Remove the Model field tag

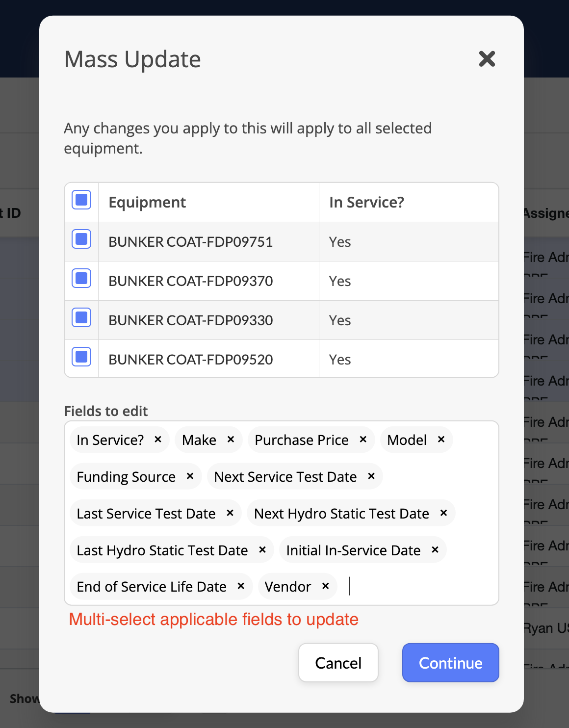coord(441,440)
